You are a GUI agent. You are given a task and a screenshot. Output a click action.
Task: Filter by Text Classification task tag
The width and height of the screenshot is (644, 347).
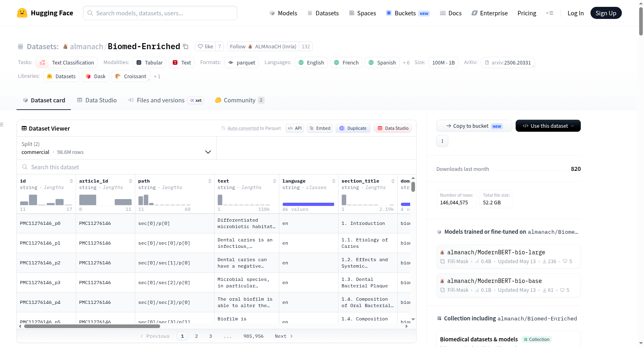pos(67,62)
